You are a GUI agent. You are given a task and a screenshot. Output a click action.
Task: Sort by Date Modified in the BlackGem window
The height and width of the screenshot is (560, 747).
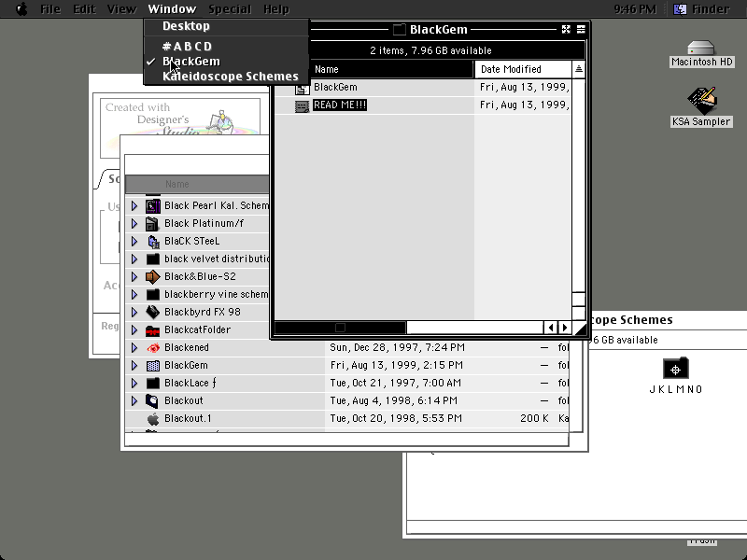coord(523,69)
